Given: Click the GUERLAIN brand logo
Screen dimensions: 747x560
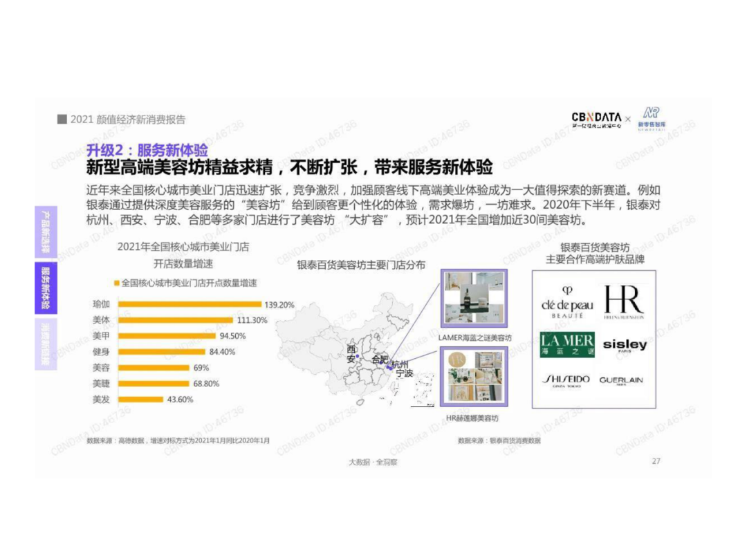Looking at the screenshot, I should (620, 380).
